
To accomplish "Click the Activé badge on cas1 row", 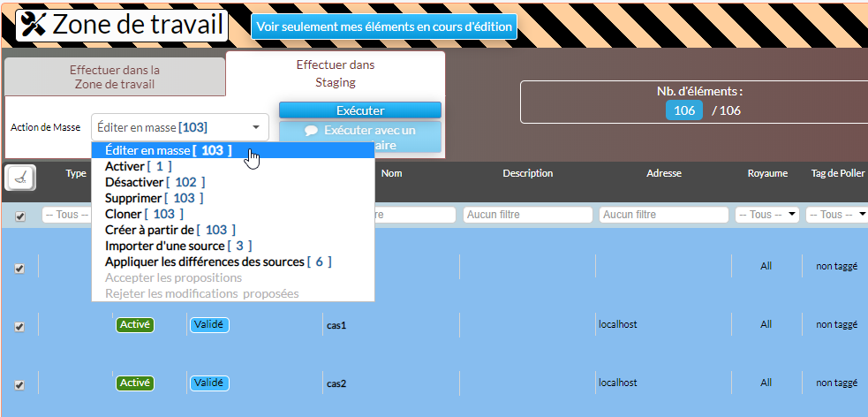I will [x=135, y=324].
